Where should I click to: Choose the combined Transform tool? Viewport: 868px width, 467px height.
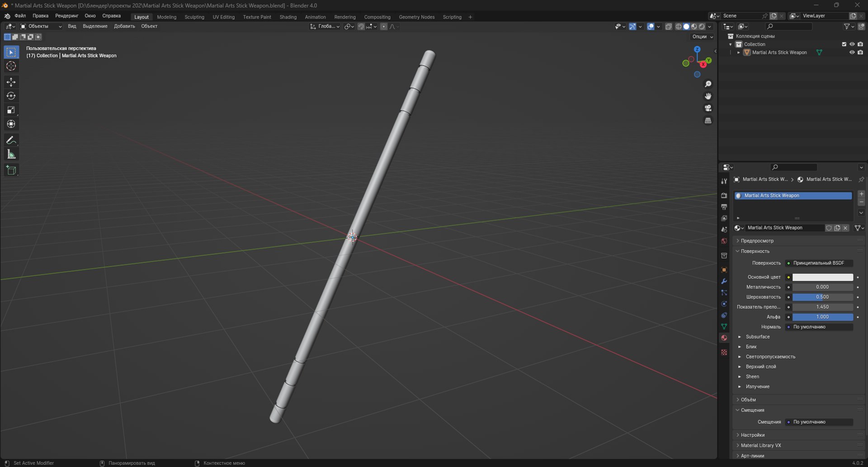tap(11, 124)
